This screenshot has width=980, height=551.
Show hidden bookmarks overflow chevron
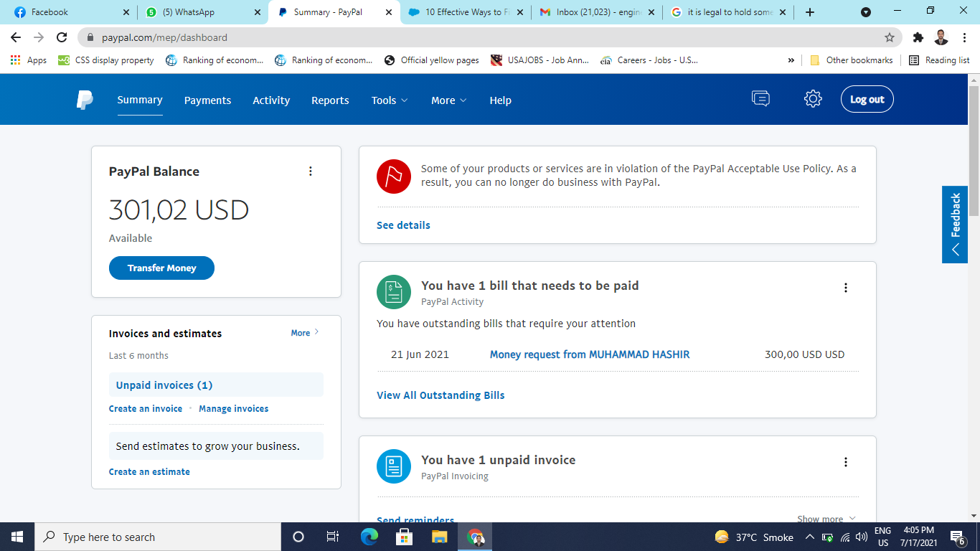click(x=791, y=60)
